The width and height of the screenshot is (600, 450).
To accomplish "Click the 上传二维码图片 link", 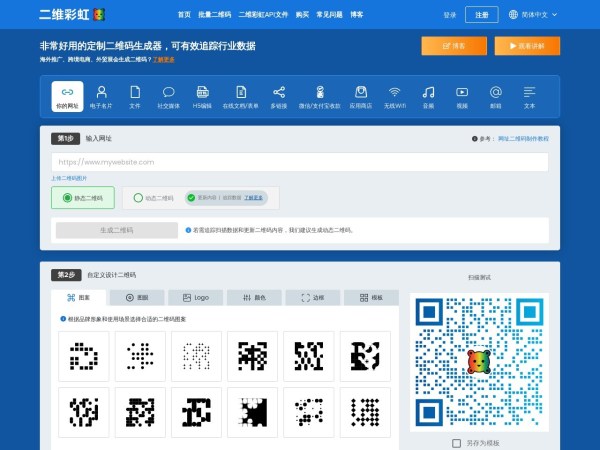I will point(76,177).
